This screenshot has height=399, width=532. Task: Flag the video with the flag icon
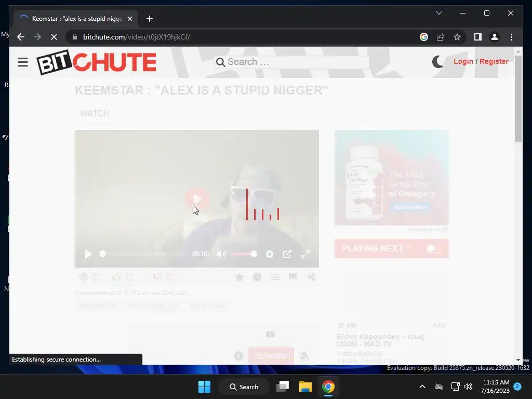coord(293,277)
